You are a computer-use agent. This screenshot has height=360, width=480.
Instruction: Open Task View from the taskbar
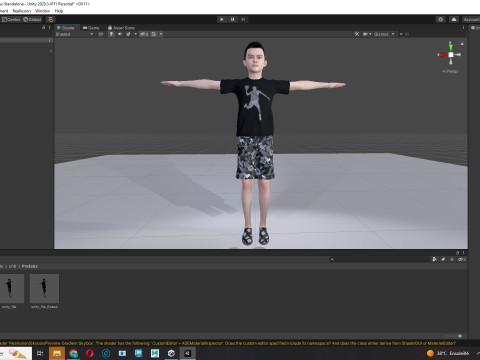point(40,353)
